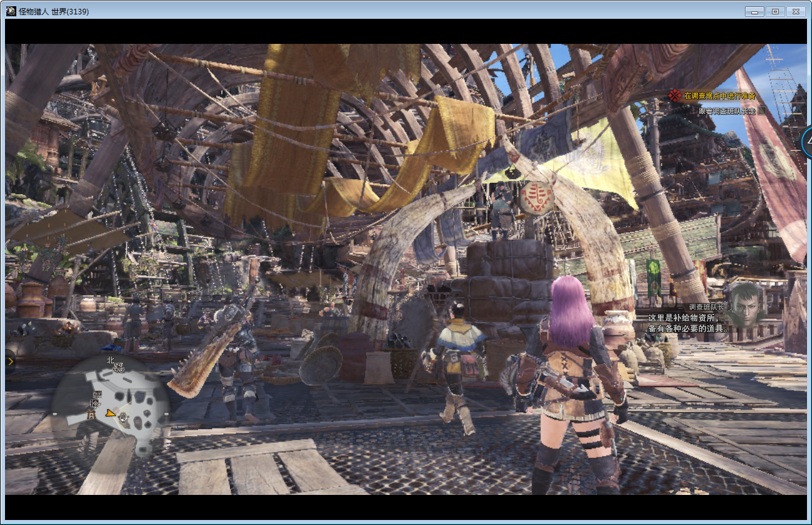Maximize the game window
Screen dimensions: 812x525
tap(775, 11)
